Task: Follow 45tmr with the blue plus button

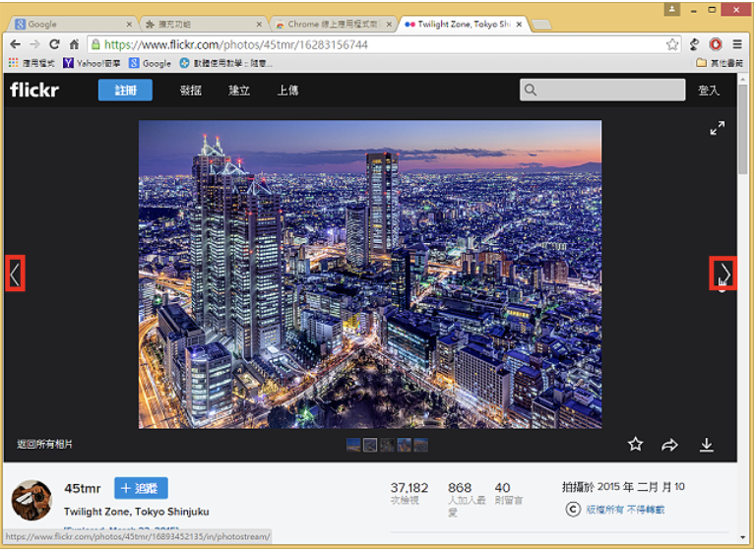Action: pos(141,488)
